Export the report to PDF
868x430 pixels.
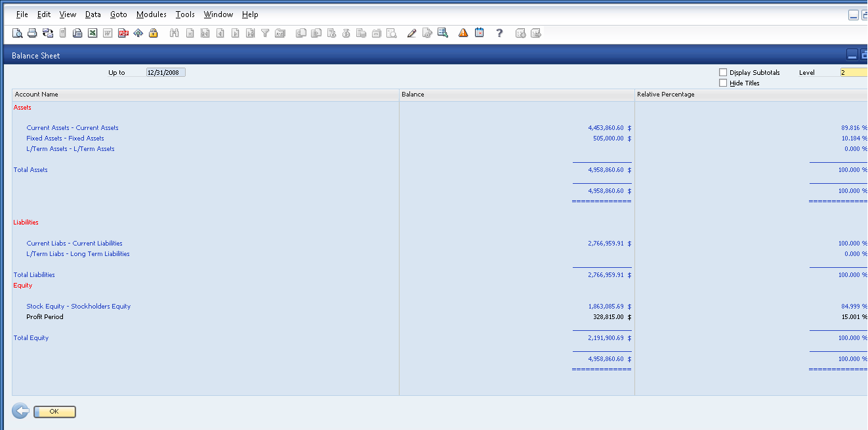pos(123,32)
